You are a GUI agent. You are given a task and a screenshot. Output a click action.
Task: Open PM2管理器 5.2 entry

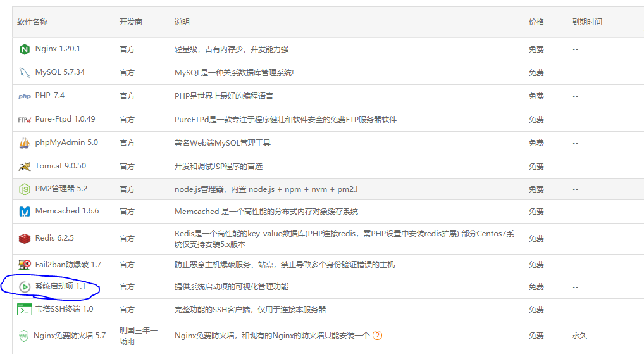click(x=61, y=188)
